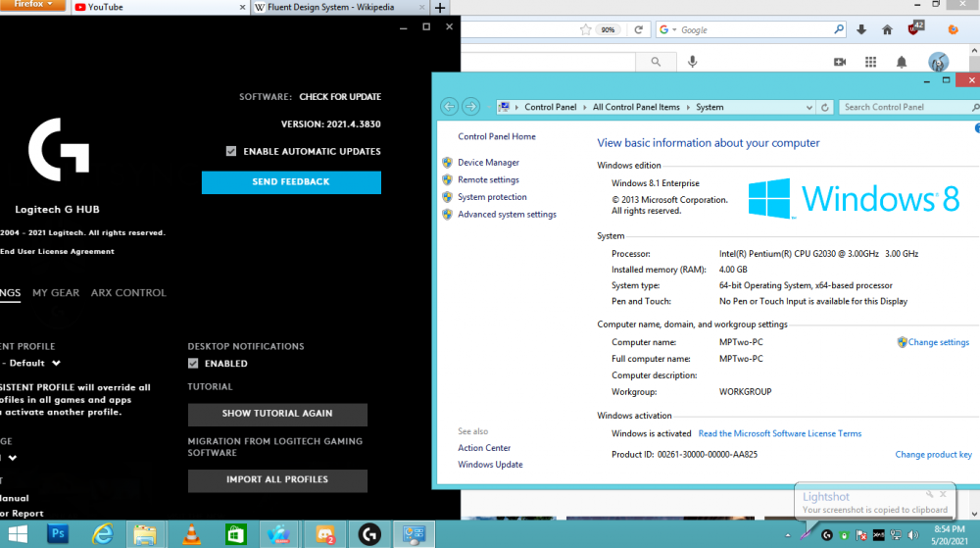This screenshot has width=980, height=548.
Task: Open Lightshot notification settings wrench
Action: (929, 494)
